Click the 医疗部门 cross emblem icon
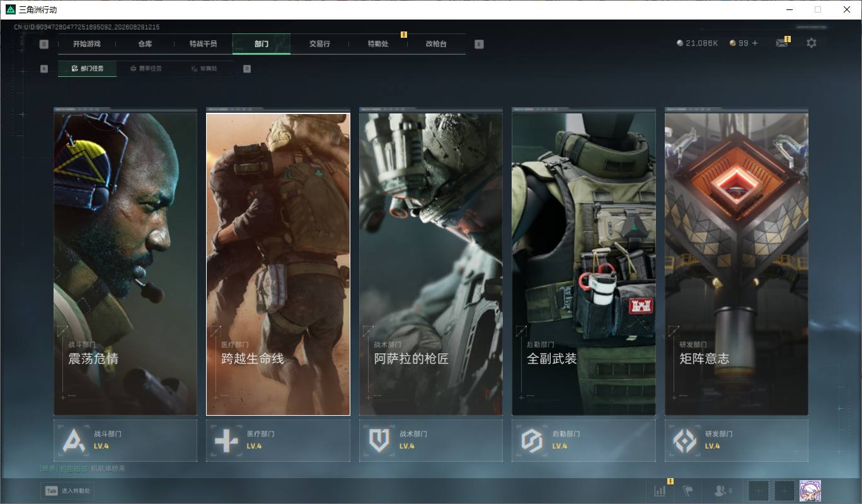 pyautogui.click(x=226, y=440)
